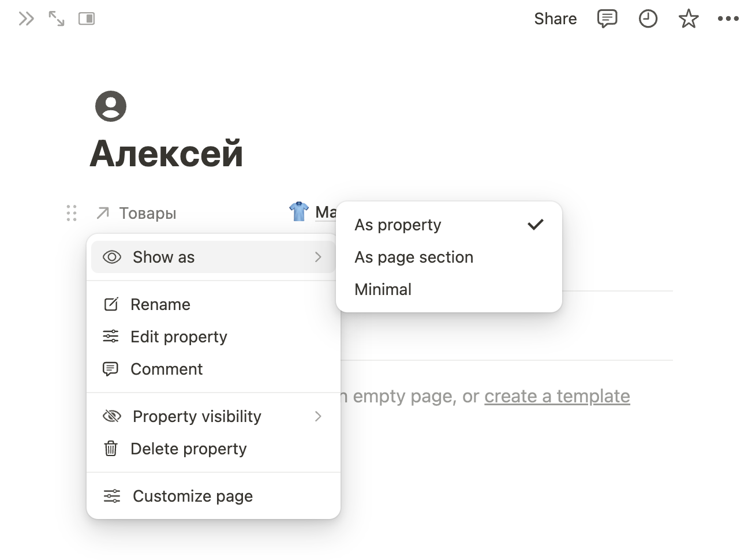Click the drag handle beside Товары
The height and width of the screenshot is (560, 748).
tap(72, 213)
